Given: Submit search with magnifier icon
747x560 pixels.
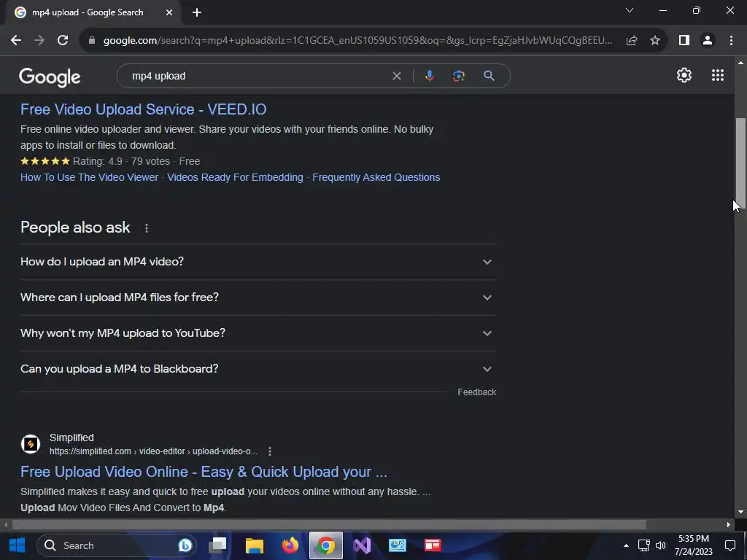Looking at the screenshot, I should (x=489, y=76).
